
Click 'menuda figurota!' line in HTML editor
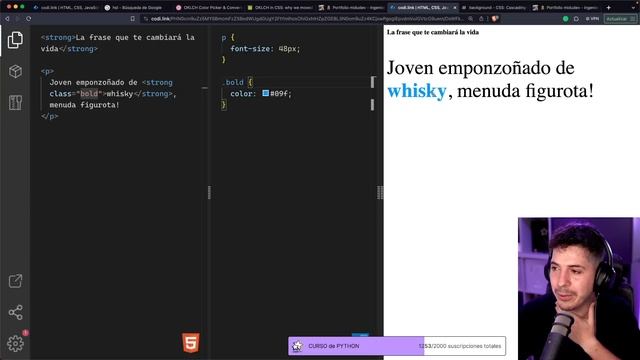pos(84,105)
